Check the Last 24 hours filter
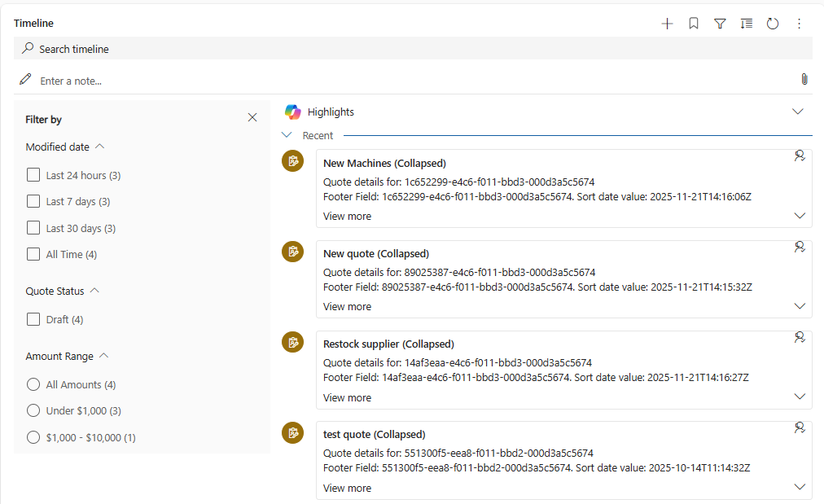 pos(33,175)
